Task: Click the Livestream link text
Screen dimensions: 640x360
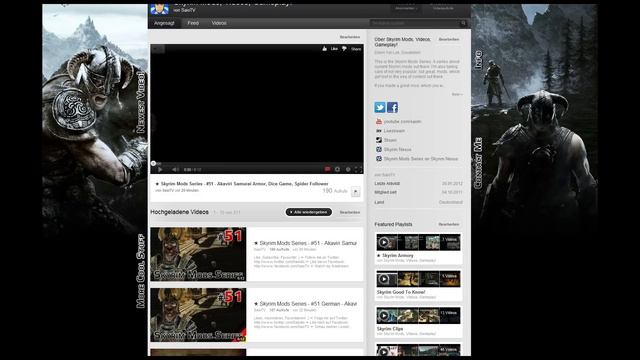Action: 394,131
